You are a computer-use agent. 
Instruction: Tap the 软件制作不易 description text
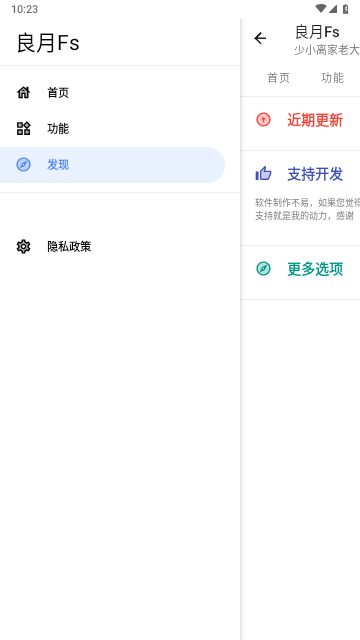(x=307, y=209)
